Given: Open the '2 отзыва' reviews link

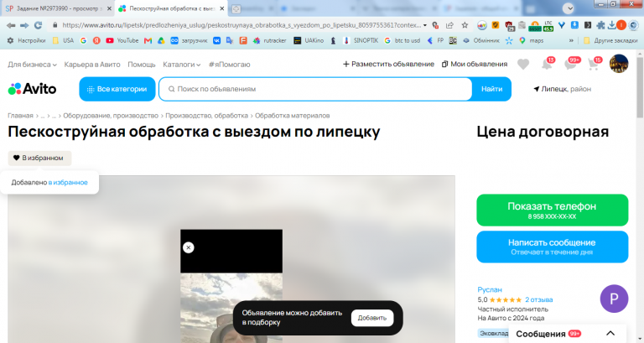Looking at the screenshot, I should (539, 299).
